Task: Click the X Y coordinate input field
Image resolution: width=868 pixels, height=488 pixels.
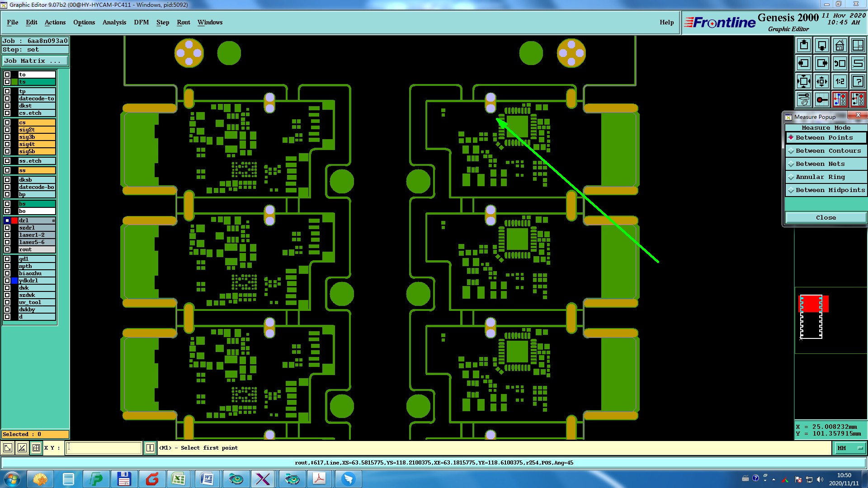Action: 104,448
